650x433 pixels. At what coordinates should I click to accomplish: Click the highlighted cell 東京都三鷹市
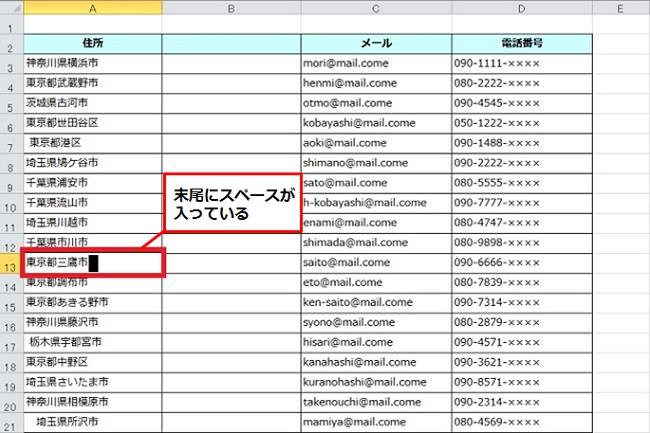pos(92,263)
